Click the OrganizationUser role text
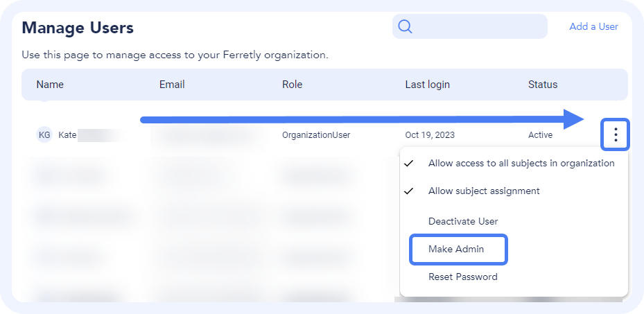This screenshot has width=644, height=314. tap(316, 135)
